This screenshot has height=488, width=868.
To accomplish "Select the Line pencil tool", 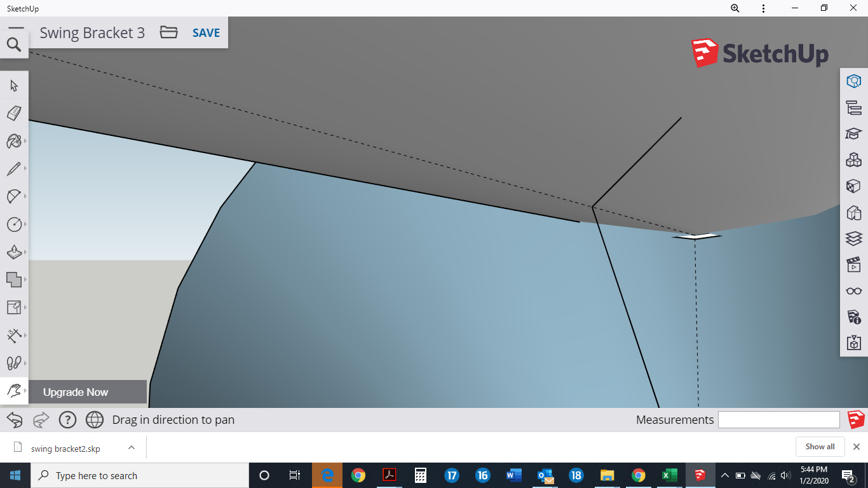I will pos(13,169).
